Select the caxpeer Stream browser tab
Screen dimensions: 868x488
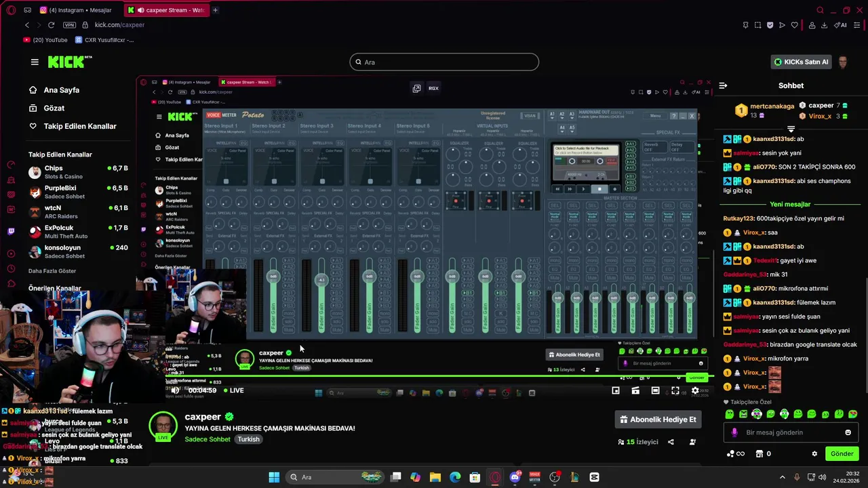(167, 10)
